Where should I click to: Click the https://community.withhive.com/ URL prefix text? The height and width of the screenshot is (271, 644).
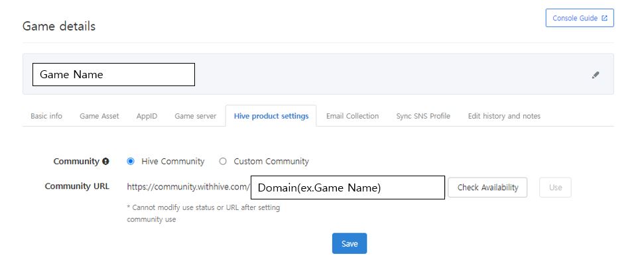click(x=188, y=187)
